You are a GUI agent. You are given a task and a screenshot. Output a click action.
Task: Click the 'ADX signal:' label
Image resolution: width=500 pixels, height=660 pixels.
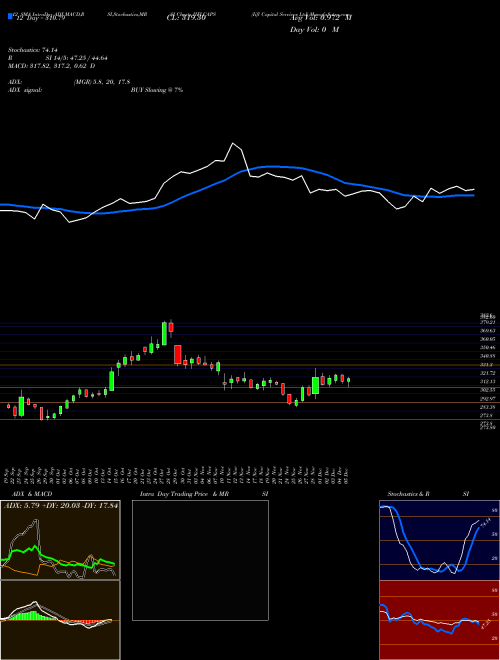[x=25, y=90]
